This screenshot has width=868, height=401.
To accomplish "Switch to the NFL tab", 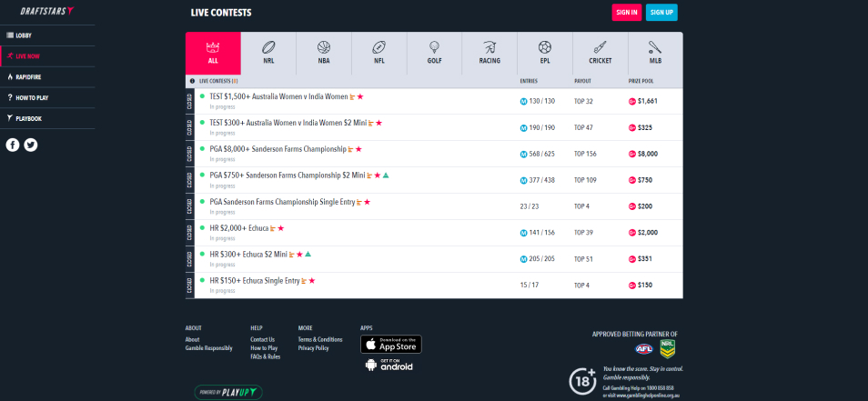I will (379, 53).
